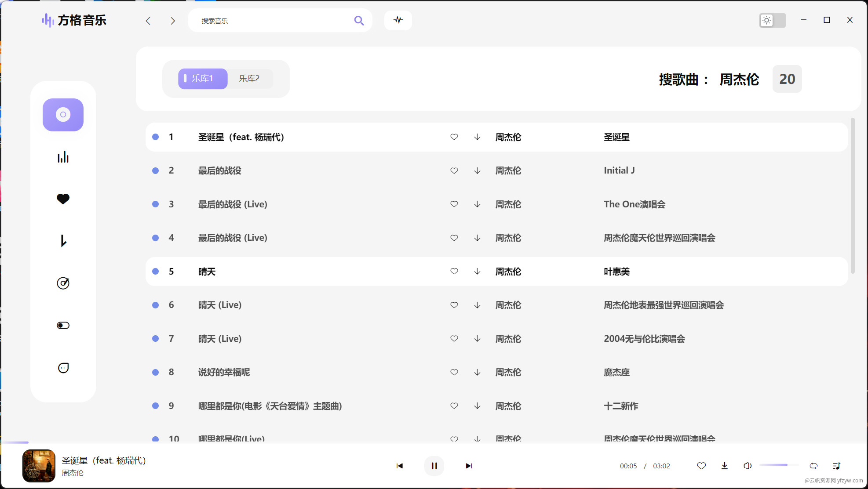
Task: Click the playback progress bar
Action: click(434, 442)
